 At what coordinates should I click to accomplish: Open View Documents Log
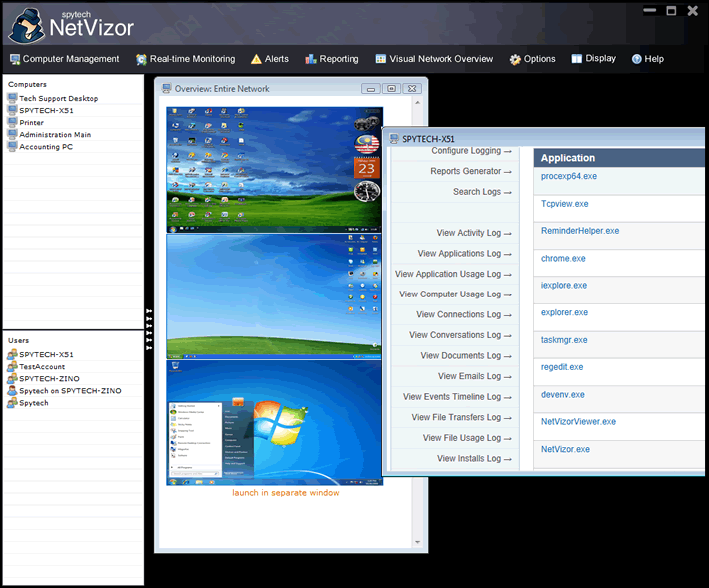(x=466, y=356)
